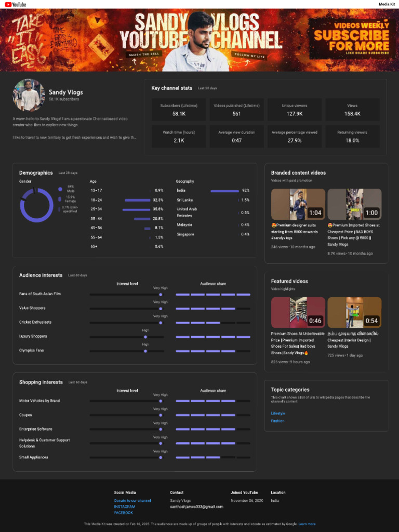Image resolution: width=399 pixels, height=532 pixels.
Task: Click the India geography bar
Action: click(224, 191)
